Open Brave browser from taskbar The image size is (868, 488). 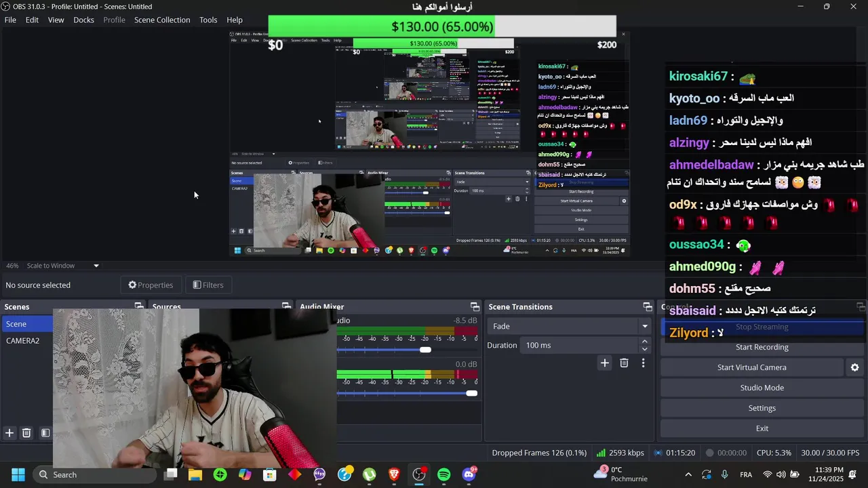click(x=394, y=474)
